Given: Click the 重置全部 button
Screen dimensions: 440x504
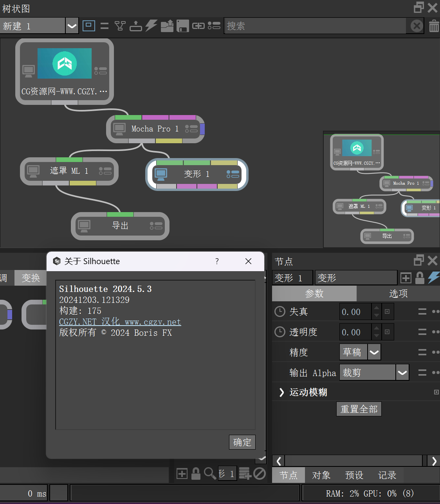Looking at the screenshot, I should point(359,409).
